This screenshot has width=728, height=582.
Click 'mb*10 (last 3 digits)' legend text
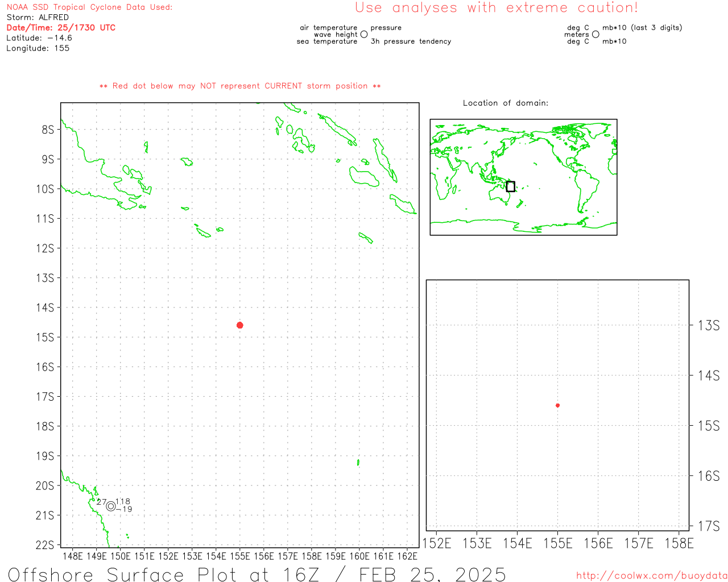click(642, 28)
